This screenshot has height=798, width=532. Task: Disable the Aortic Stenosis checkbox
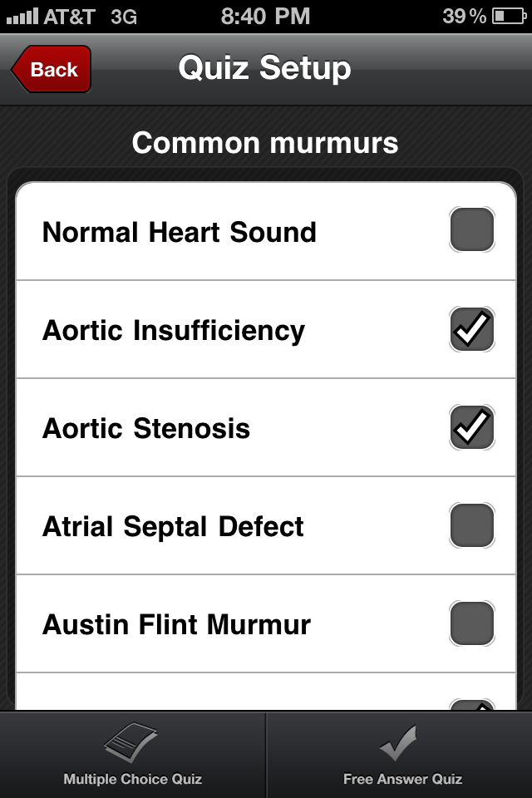471,427
